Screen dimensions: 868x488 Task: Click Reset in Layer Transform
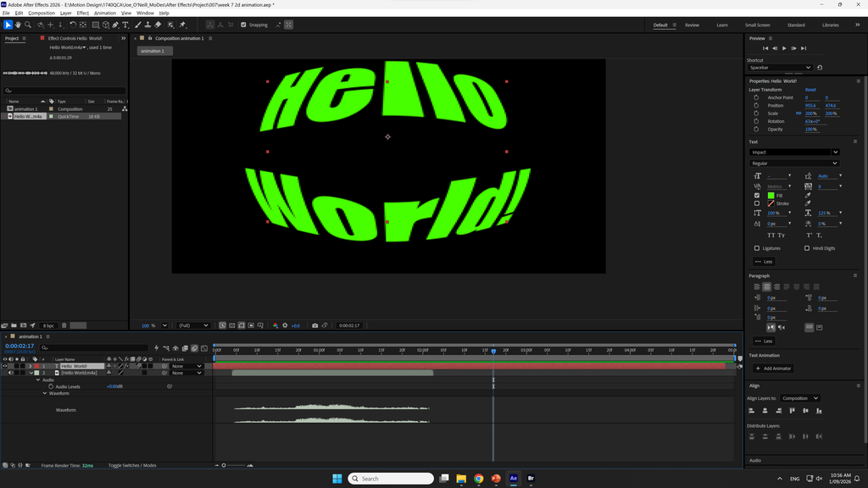(x=810, y=90)
